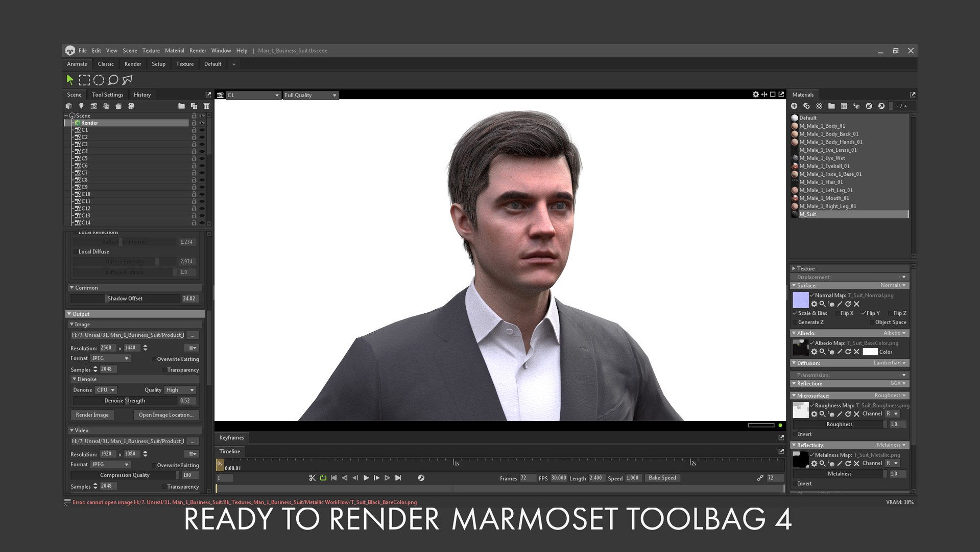This screenshot has height=552, width=980.
Task: Open the Diffusion Lambertian dropdown
Action: click(890, 363)
